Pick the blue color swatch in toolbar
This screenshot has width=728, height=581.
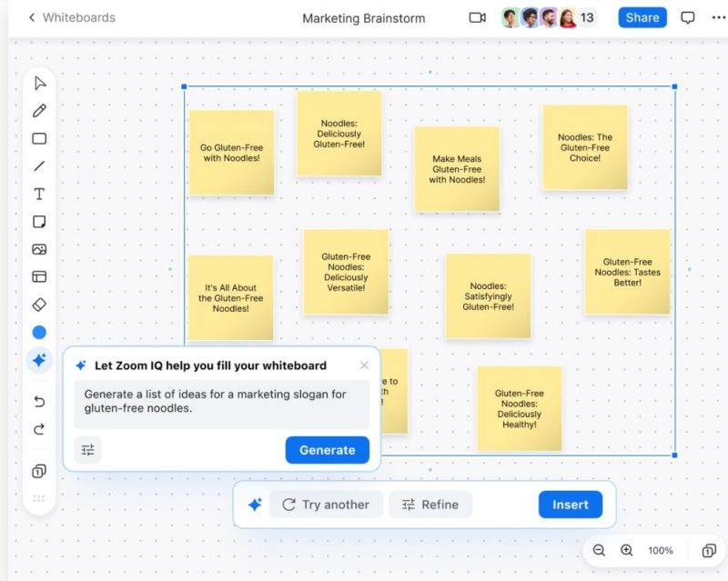click(x=38, y=332)
